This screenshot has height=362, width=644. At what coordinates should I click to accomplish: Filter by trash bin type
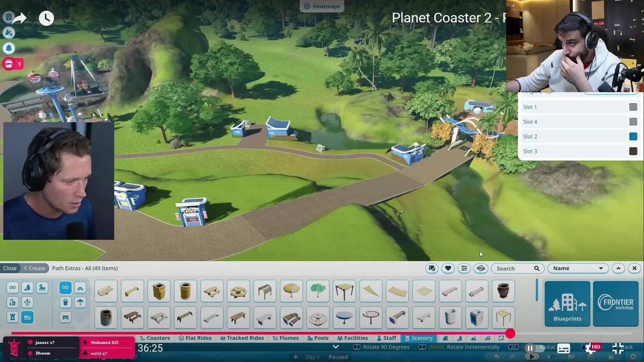pos(65,302)
